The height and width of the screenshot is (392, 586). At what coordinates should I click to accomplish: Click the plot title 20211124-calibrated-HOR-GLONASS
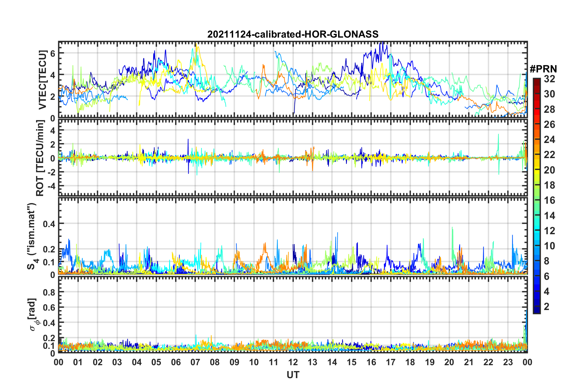click(x=293, y=34)
